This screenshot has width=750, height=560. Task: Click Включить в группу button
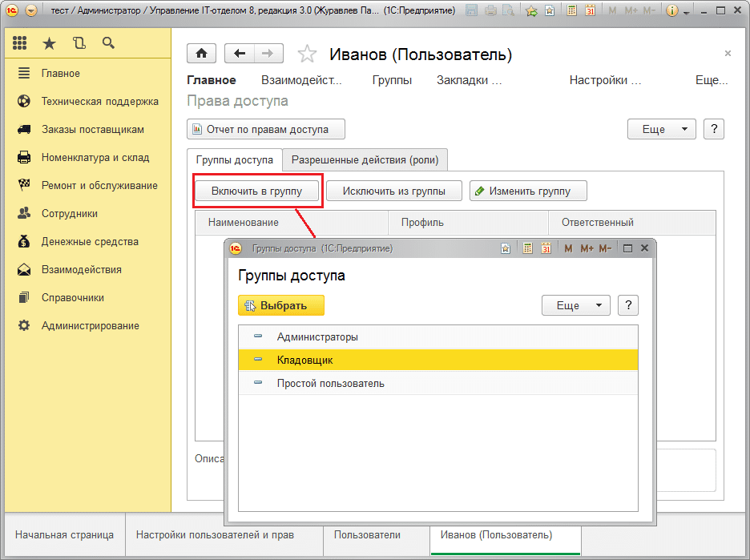(x=257, y=191)
